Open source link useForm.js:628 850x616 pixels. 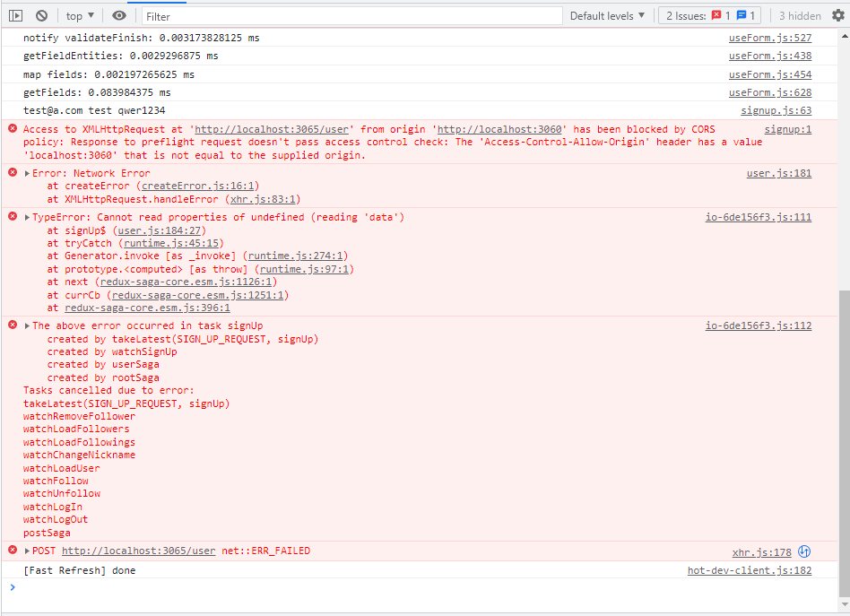pyautogui.click(x=770, y=92)
